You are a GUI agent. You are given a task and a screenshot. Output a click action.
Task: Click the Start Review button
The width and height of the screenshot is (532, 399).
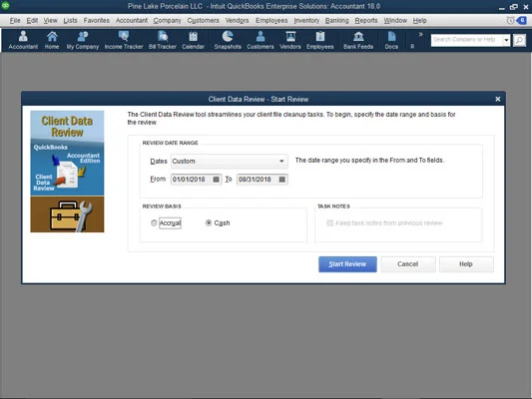(x=347, y=264)
